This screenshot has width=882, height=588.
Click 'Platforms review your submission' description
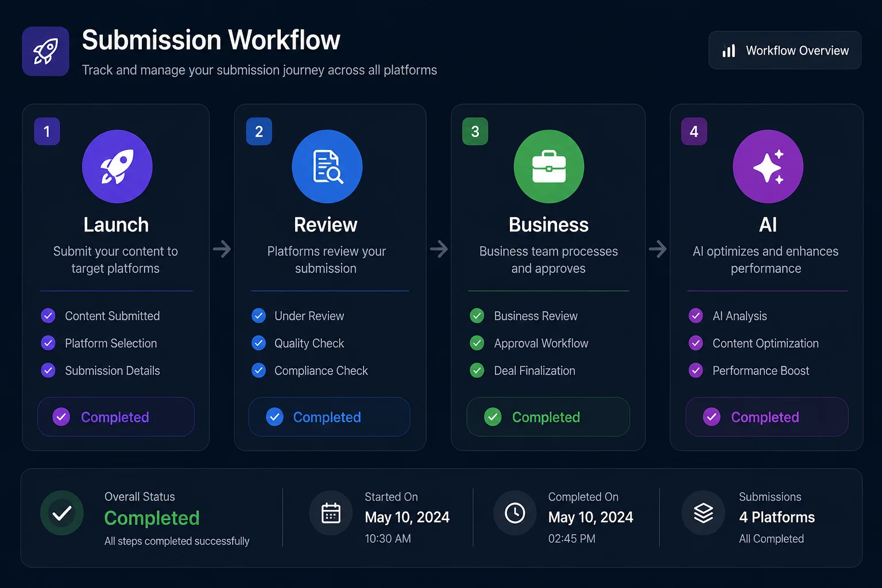[326, 260]
